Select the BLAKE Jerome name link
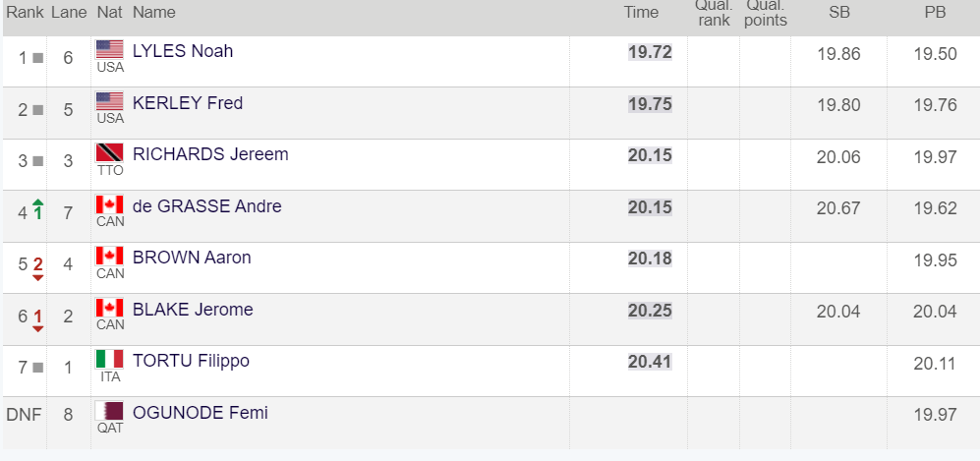Viewport: 980px width, 461px height. 193,310
